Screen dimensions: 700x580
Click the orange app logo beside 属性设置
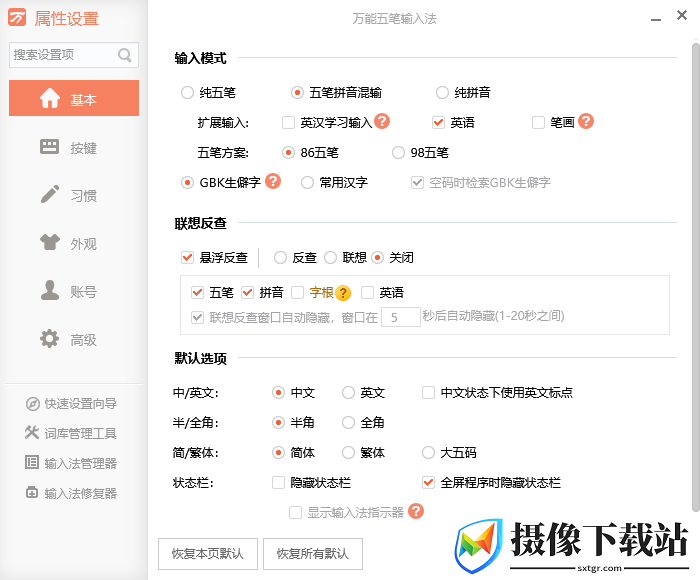(17, 18)
